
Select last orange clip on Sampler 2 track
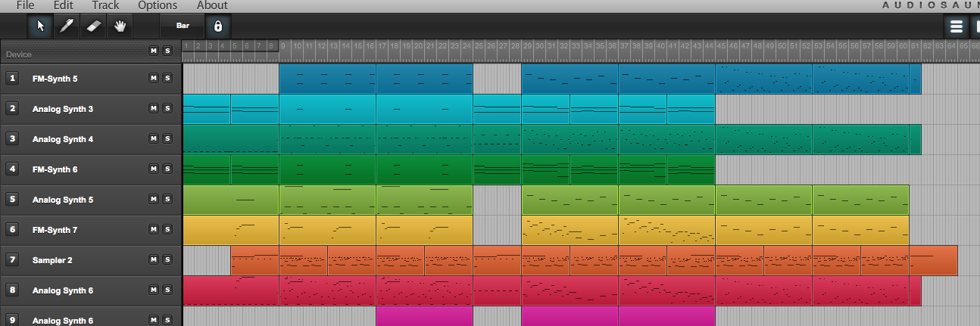click(x=933, y=260)
